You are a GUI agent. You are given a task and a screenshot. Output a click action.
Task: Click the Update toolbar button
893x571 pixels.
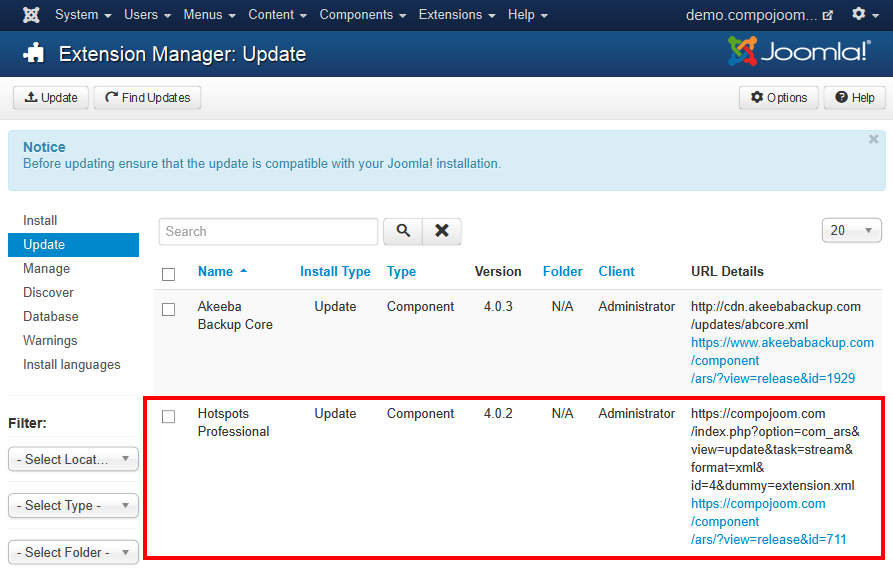(x=51, y=97)
